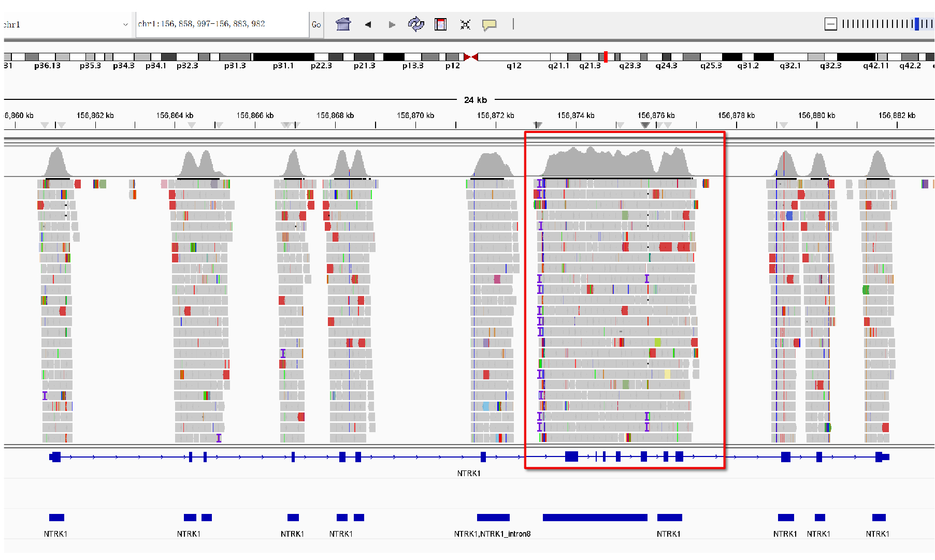Click the 156,870 kb ruler label
The height and width of the screenshot is (560, 935).
415,115
